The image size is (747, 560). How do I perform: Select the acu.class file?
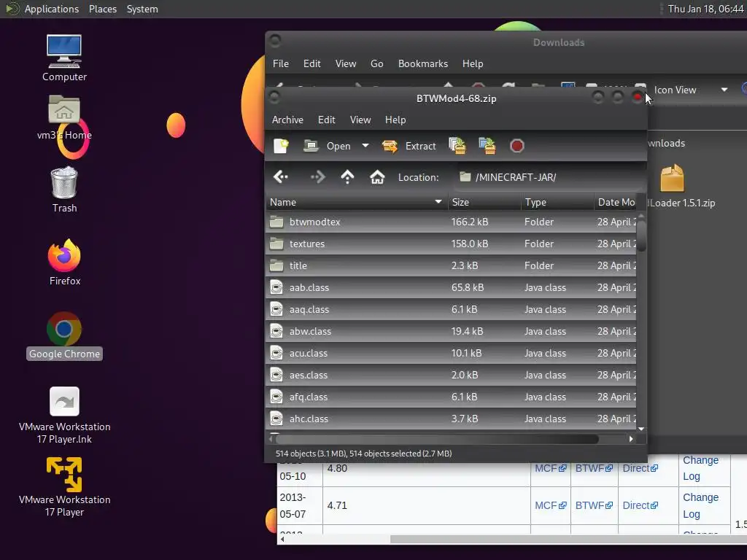point(451,354)
